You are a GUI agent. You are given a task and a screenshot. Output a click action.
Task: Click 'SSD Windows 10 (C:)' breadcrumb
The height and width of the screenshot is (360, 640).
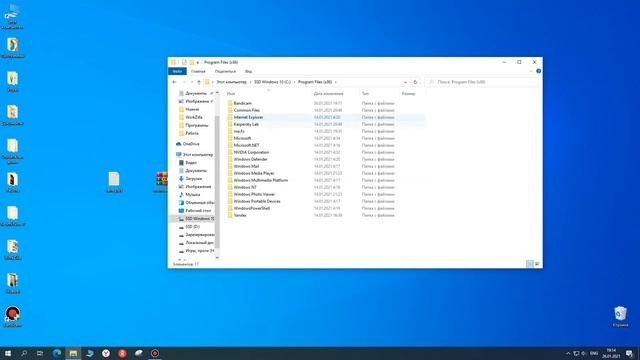(272, 82)
